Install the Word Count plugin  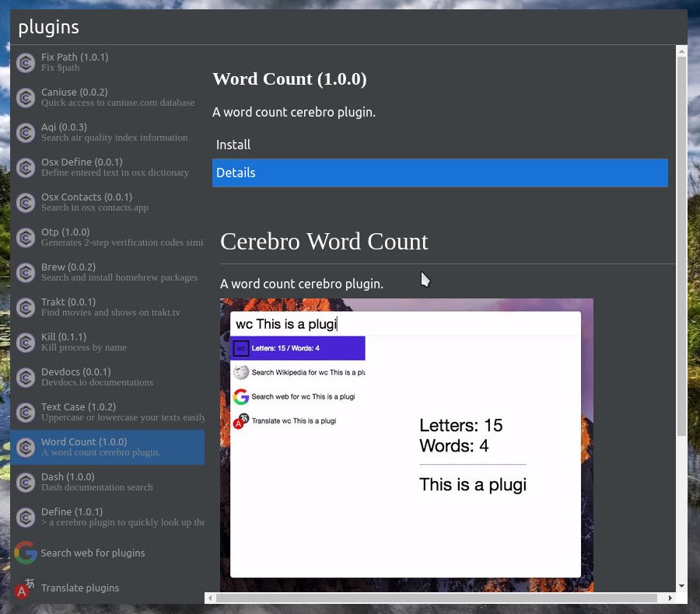point(439,145)
